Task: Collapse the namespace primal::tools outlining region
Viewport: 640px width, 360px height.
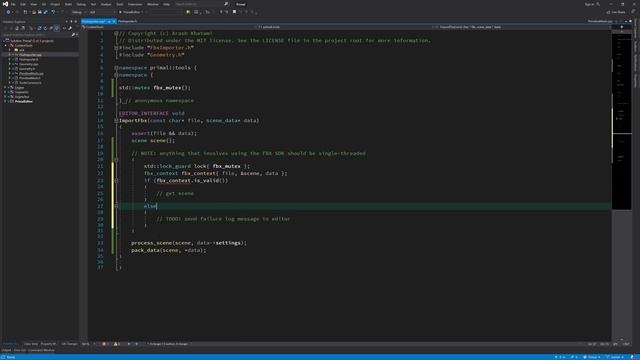Action: [x=116, y=68]
